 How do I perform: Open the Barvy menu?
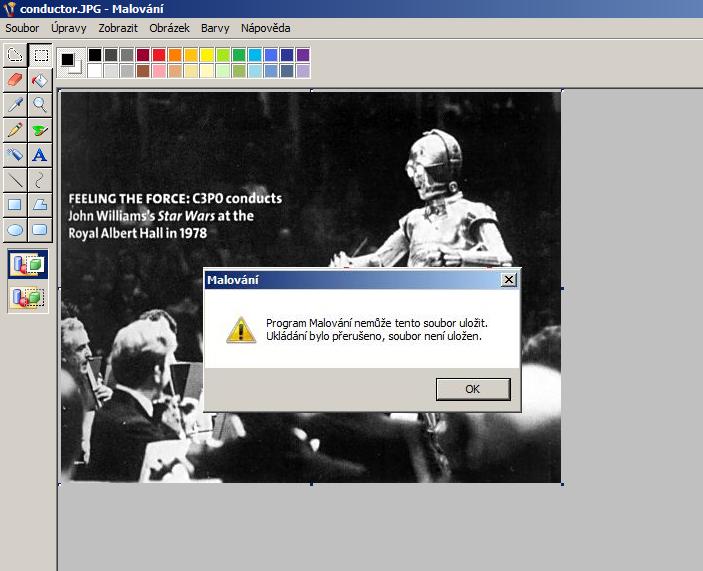click(x=215, y=28)
